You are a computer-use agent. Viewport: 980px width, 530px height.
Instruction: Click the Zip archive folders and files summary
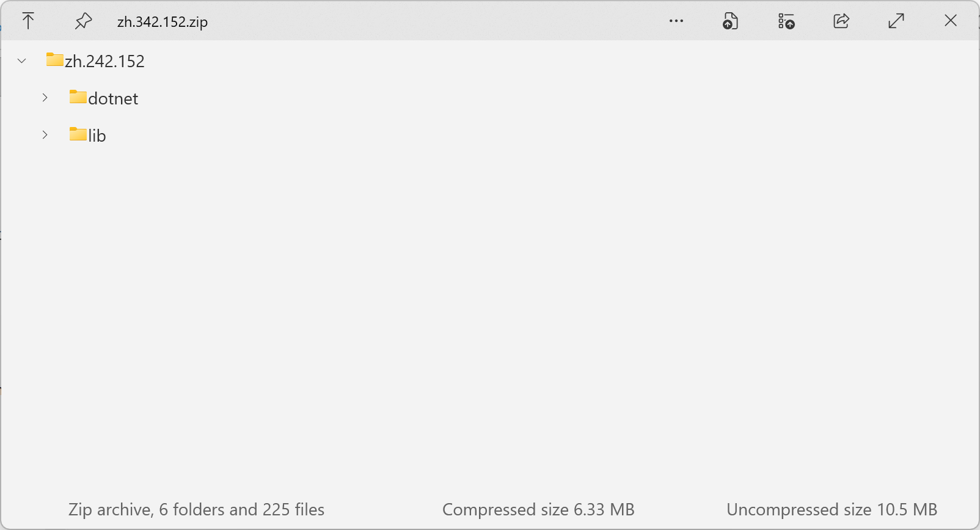[x=196, y=509]
